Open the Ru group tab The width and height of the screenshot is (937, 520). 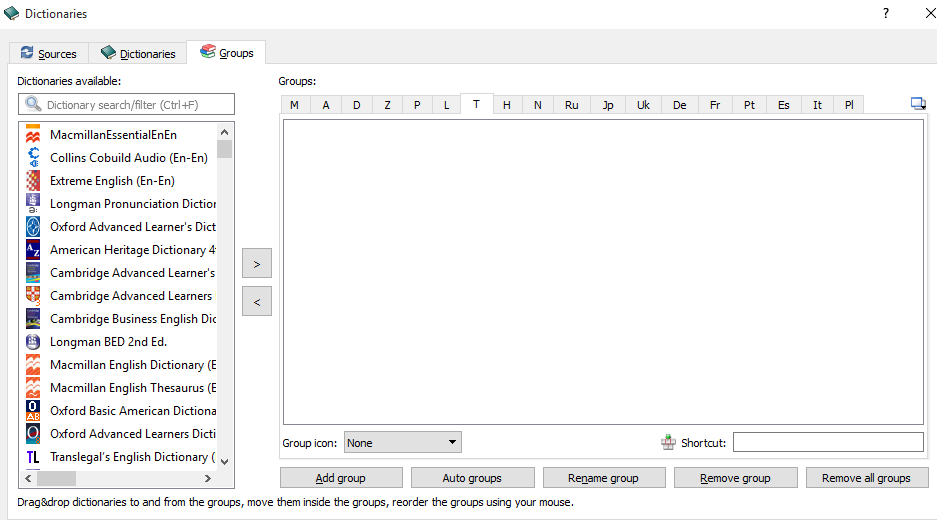click(572, 105)
